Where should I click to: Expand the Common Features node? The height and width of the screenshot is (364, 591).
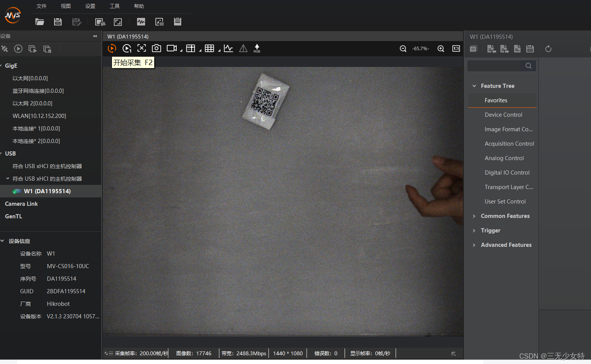474,216
